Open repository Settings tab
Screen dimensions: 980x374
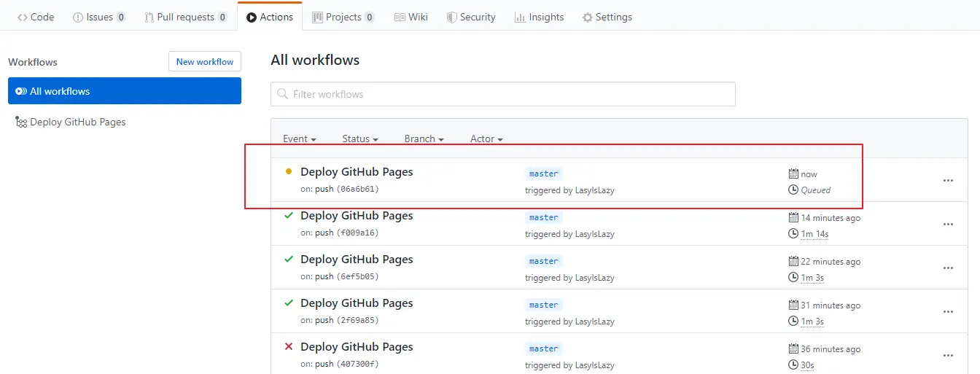point(607,17)
